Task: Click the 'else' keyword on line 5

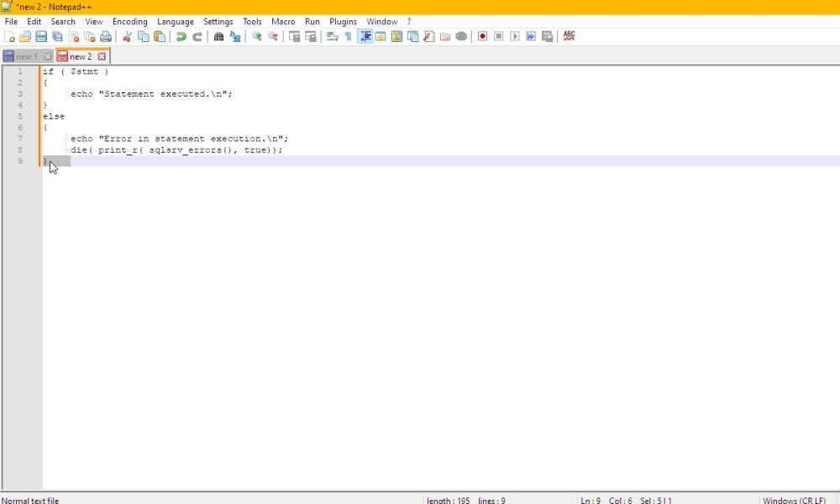Action: [54, 116]
